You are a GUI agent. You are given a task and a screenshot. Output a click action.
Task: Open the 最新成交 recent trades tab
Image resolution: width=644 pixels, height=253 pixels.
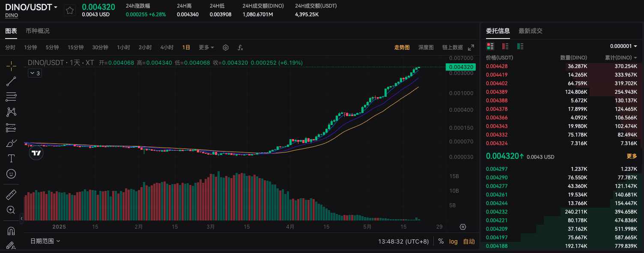coord(531,31)
